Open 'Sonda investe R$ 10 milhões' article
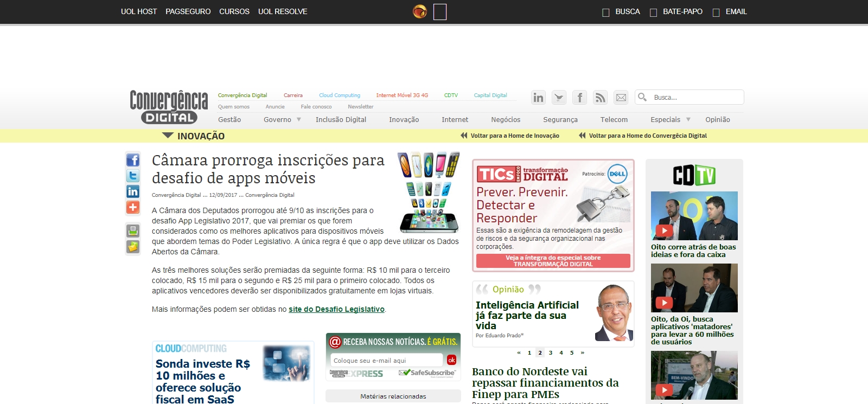The height and width of the screenshot is (404, 868). tap(203, 381)
